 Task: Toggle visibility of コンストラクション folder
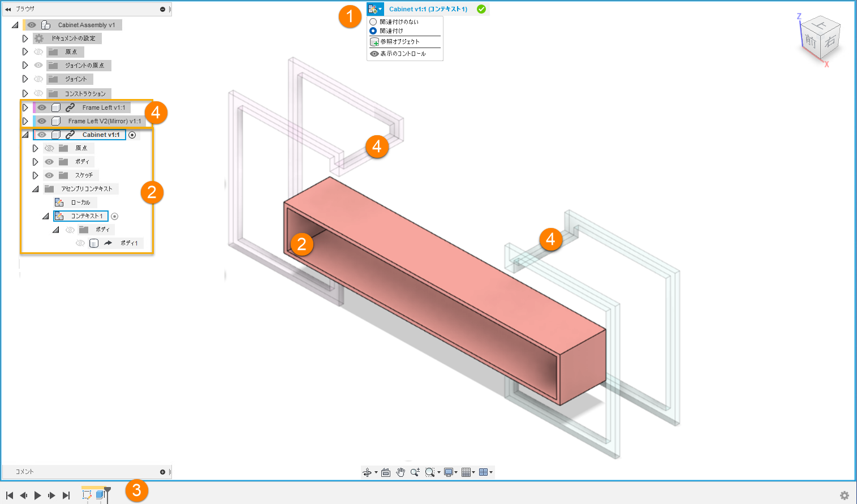coord(38,93)
